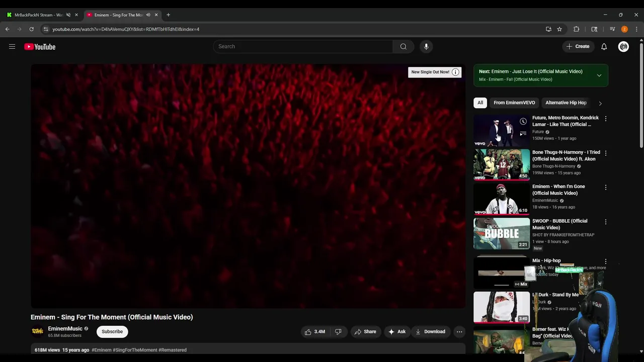This screenshot has width=644, height=362.
Task: Open options for Like That video
Action: 606,119
